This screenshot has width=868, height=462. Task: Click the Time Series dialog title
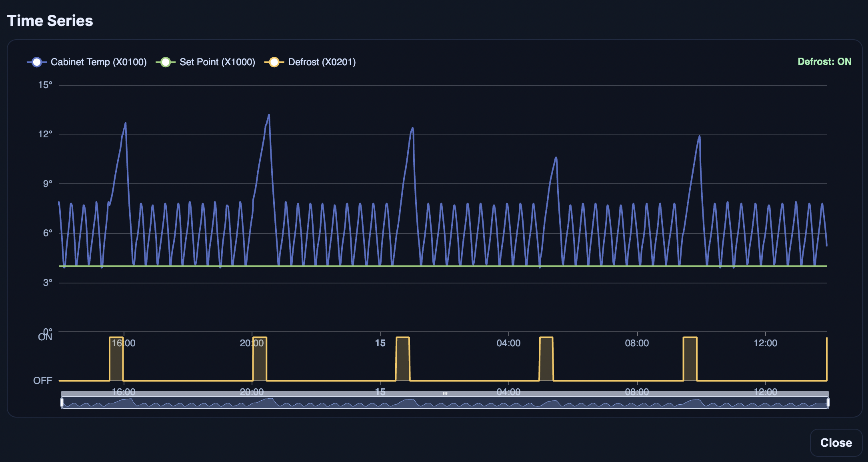(50, 20)
